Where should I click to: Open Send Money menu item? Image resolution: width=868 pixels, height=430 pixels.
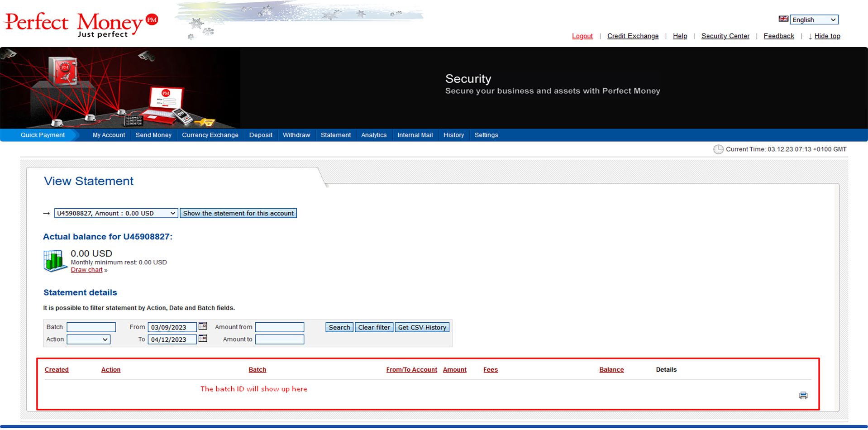pos(153,135)
